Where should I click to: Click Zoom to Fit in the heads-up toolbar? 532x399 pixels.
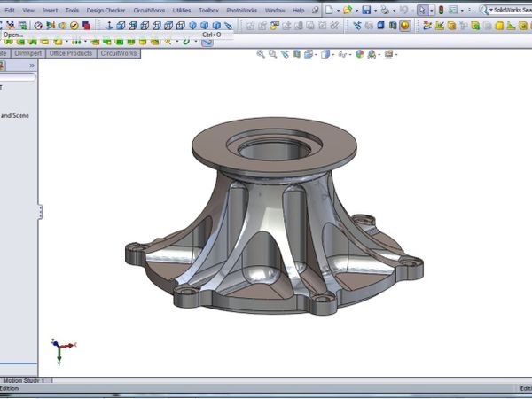click(261, 54)
